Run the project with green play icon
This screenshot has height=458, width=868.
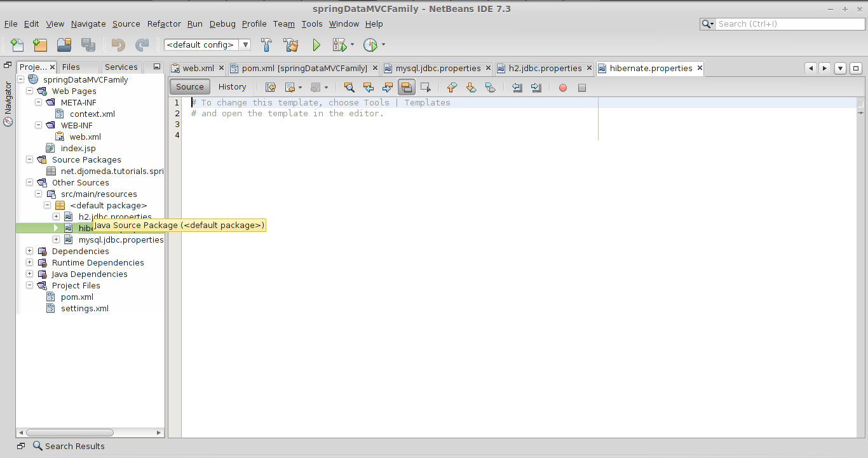[x=316, y=45]
